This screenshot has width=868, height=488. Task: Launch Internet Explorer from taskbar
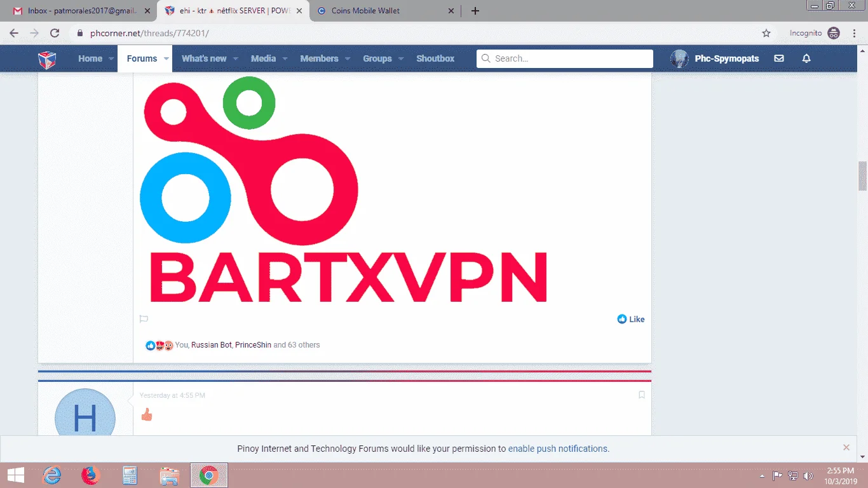click(52, 475)
